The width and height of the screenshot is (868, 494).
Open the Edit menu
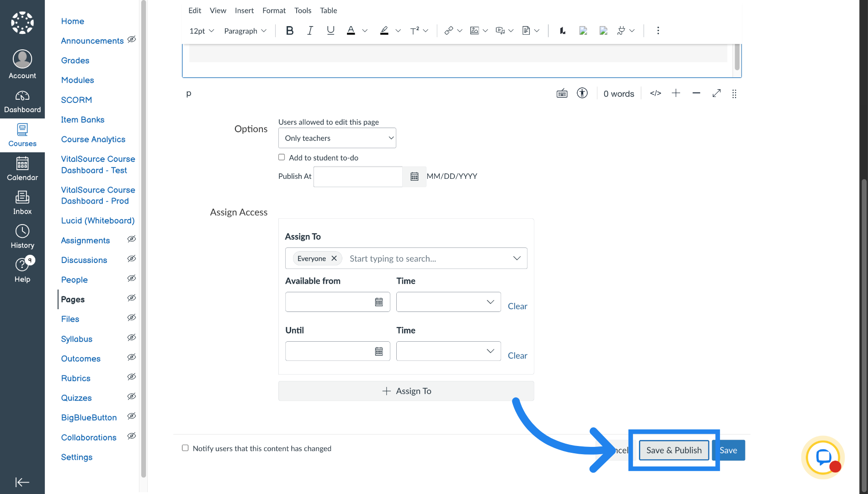pyautogui.click(x=195, y=11)
